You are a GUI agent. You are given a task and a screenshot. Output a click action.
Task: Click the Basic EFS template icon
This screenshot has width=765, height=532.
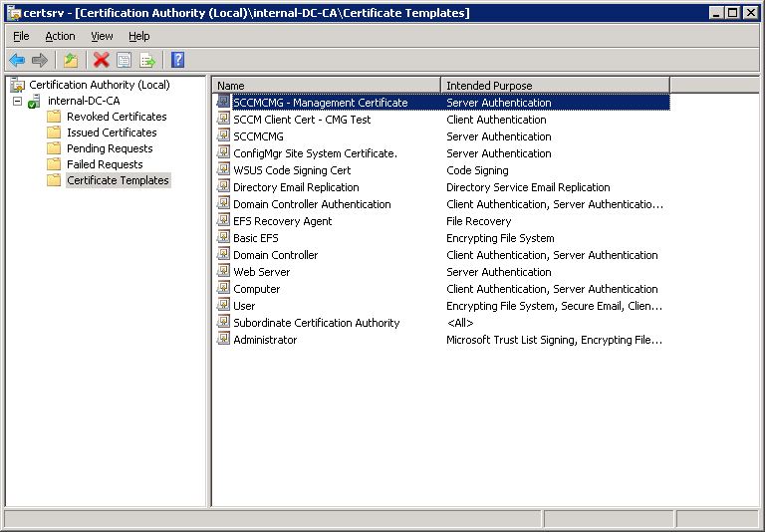coord(223,237)
